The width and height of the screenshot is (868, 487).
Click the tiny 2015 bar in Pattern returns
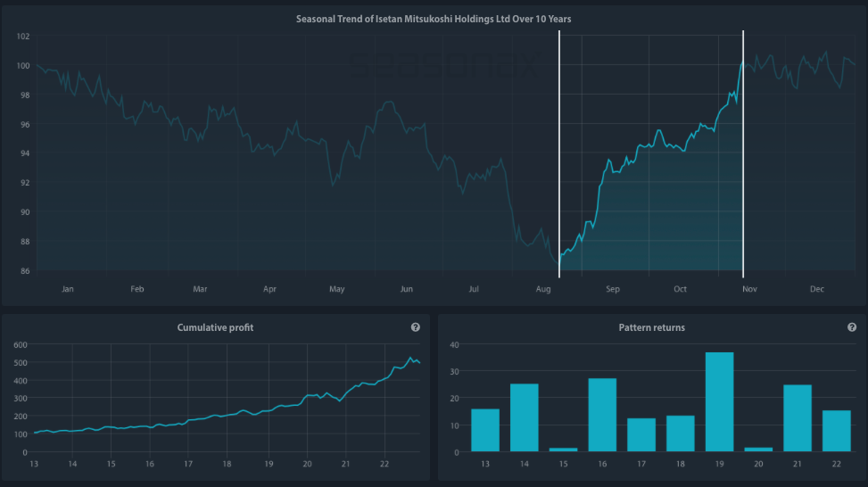[564, 450]
